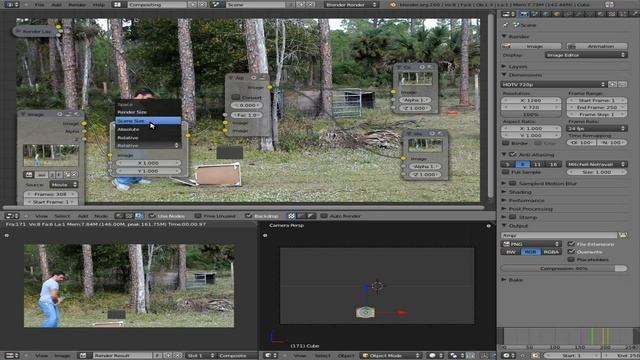This screenshot has width=640, height=360.
Task: Disable the Anti-Aliasing checkbox
Action: tap(513, 155)
